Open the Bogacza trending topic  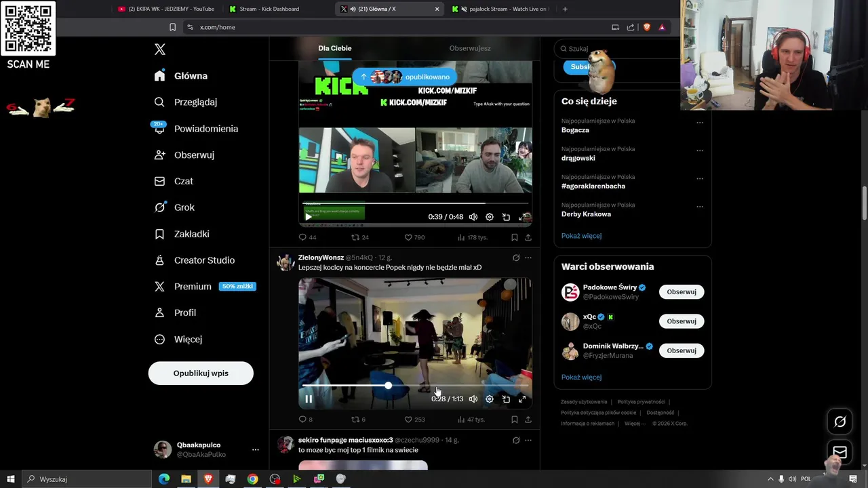tap(575, 130)
